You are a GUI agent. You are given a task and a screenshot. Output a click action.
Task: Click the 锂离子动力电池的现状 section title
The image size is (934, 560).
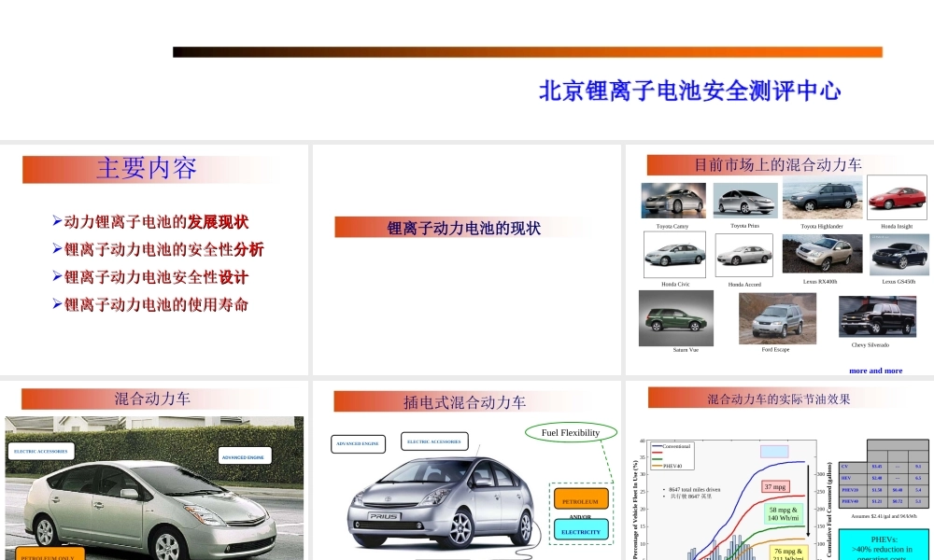coord(463,228)
